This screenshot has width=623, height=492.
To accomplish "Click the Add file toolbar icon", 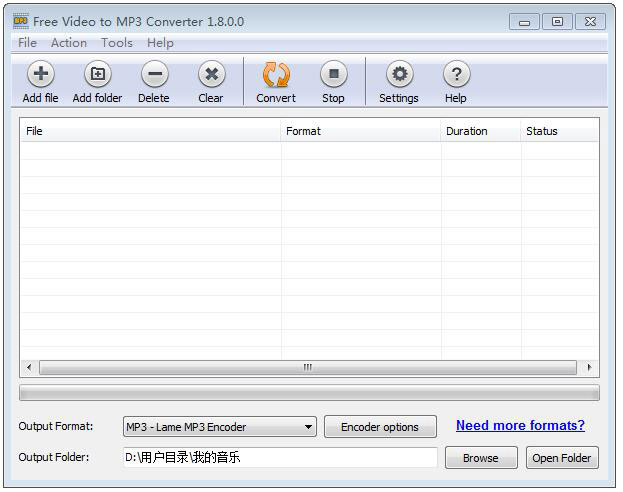I will pos(40,75).
